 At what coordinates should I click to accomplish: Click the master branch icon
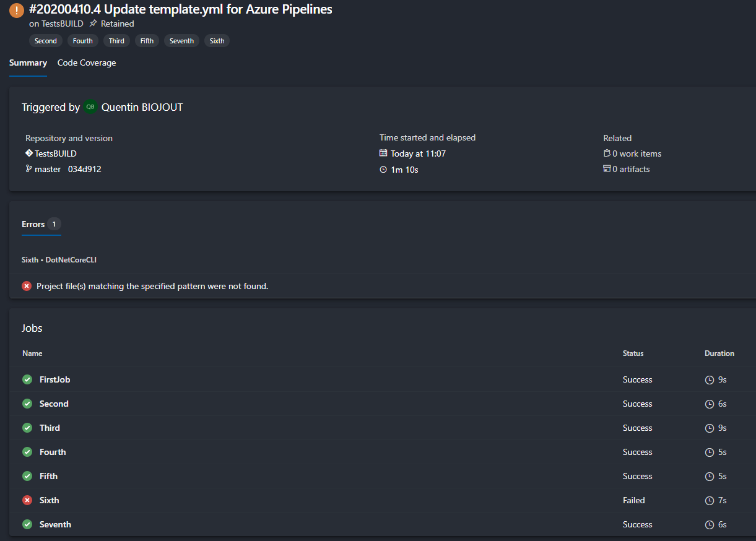pos(29,169)
